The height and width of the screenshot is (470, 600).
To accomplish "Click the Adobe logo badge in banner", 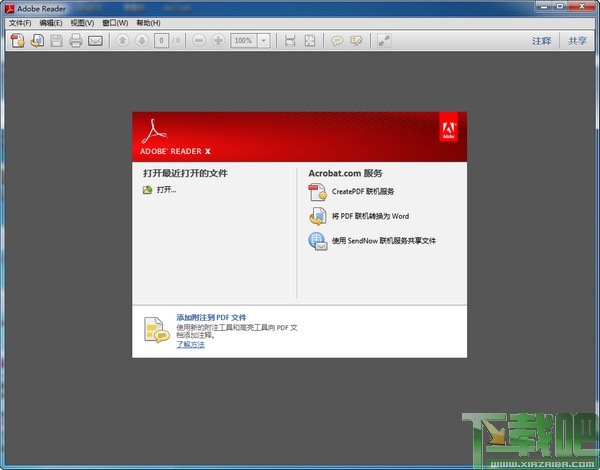I will (x=448, y=127).
